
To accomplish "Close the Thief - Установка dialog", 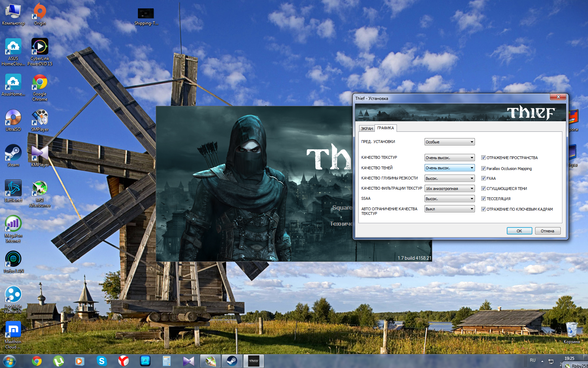I will tap(558, 97).
